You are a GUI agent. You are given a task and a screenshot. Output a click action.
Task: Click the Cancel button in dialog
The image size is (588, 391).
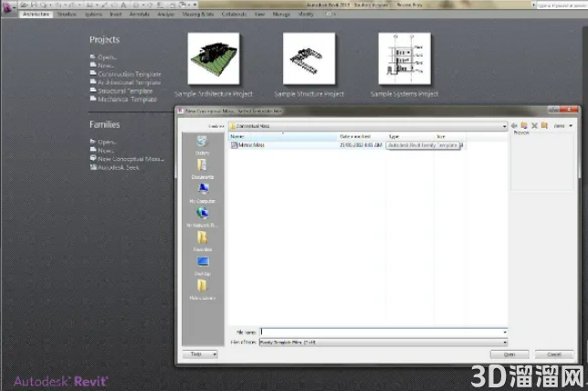pyautogui.click(x=554, y=354)
